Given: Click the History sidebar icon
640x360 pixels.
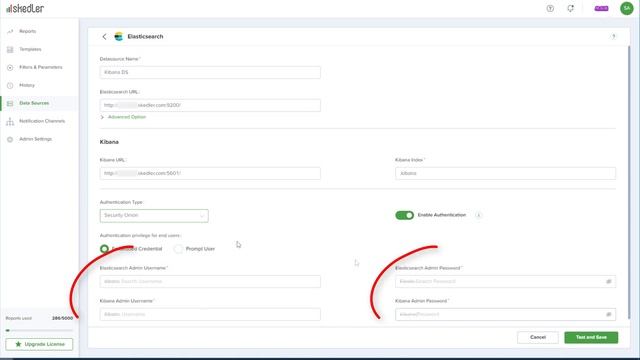Looking at the screenshot, I should coord(10,85).
